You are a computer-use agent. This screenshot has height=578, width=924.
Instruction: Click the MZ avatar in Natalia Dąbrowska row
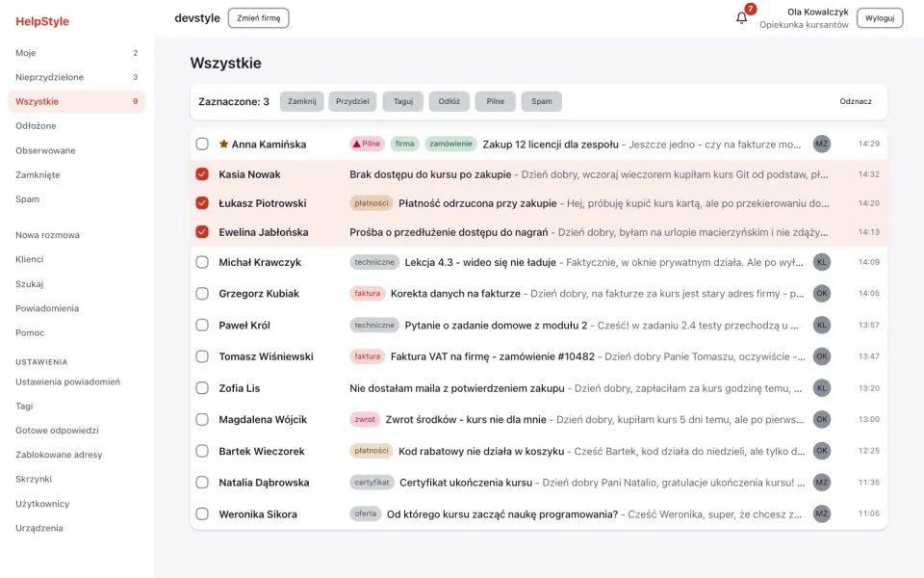point(821,483)
